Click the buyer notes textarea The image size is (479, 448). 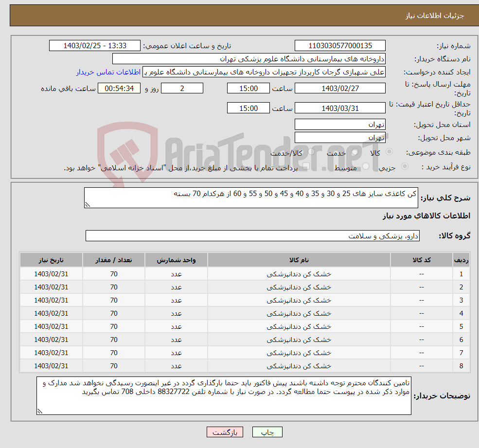coord(224,396)
